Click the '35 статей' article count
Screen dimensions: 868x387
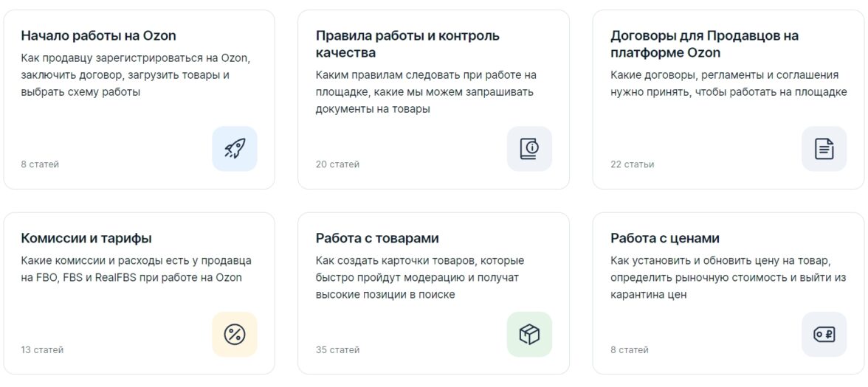click(x=337, y=350)
